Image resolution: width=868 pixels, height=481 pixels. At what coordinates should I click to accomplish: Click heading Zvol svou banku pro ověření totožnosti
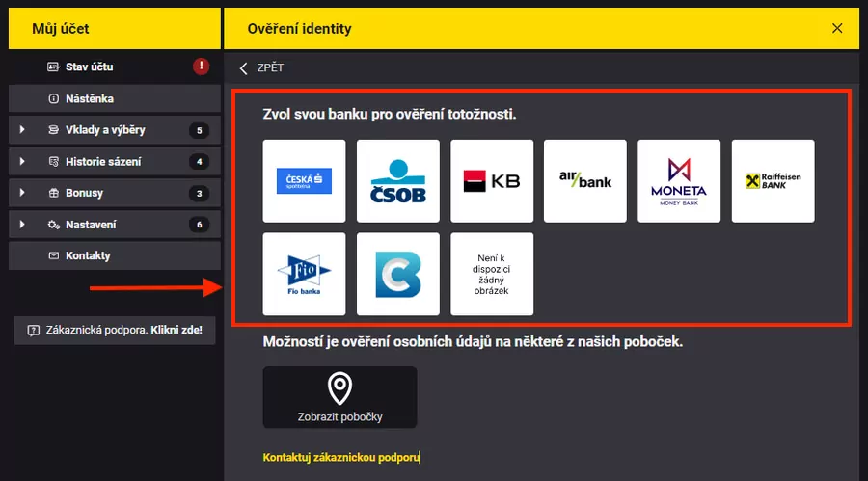tap(390, 114)
